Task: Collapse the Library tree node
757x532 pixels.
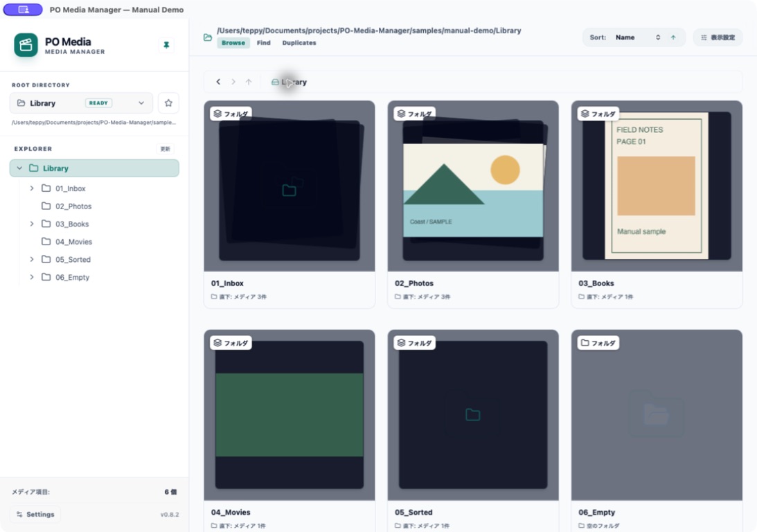Action: coord(19,168)
